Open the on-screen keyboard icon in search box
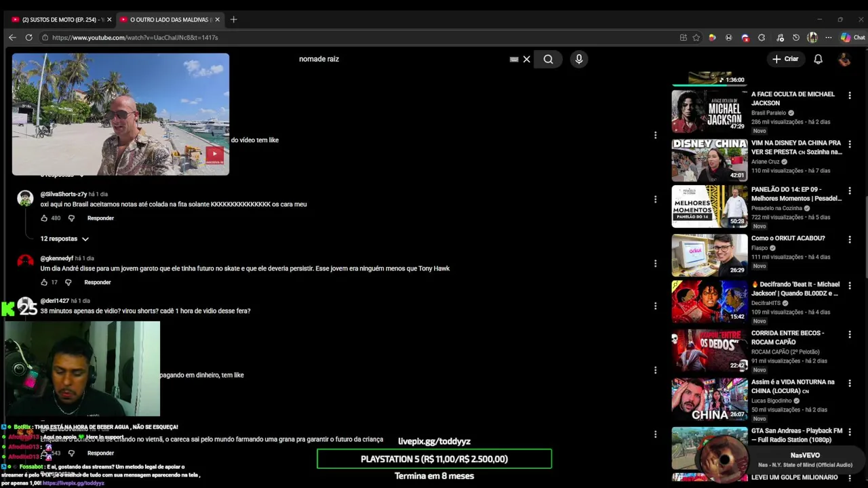This screenshot has width=868, height=488. pos(514,59)
